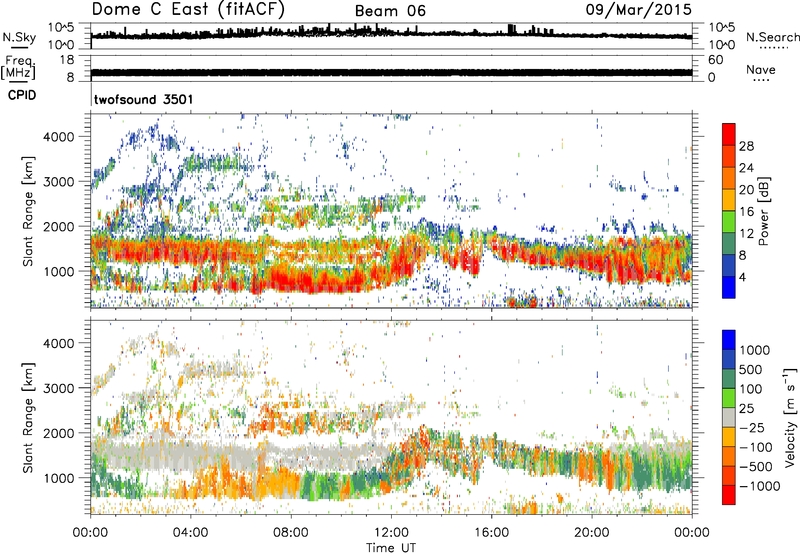This screenshot has height=554, width=800.
Task: Click the 'Time UT' axis label
Action: [x=391, y=548]
